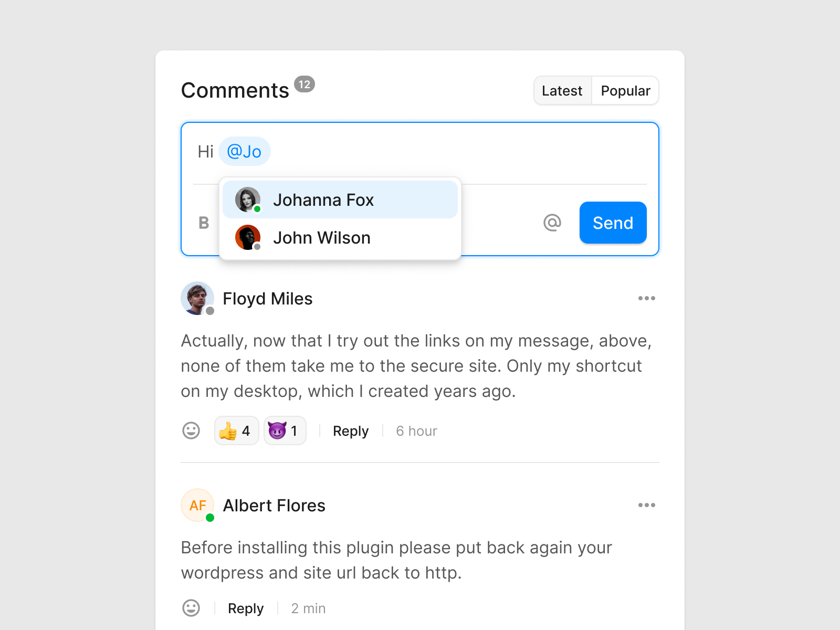The image size is (840, 630).
Task: Reply to Floyd Miles's comment
Action: [350, 430]
